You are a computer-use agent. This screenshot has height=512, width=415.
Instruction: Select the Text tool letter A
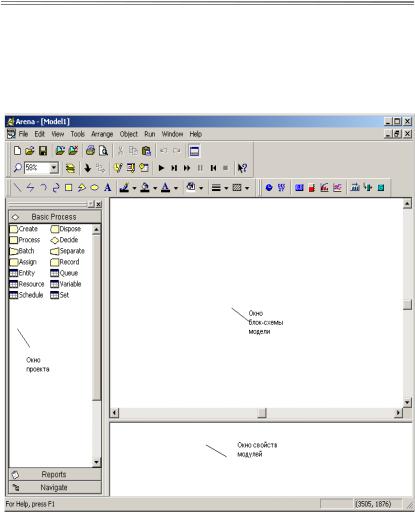coord(107,187)
